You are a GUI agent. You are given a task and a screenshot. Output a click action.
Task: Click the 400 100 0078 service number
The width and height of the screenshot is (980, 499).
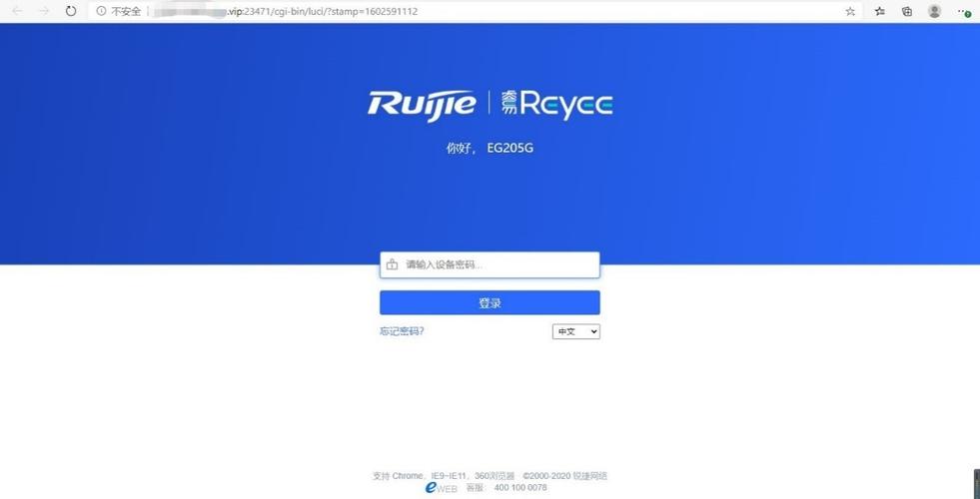point(520,488)
